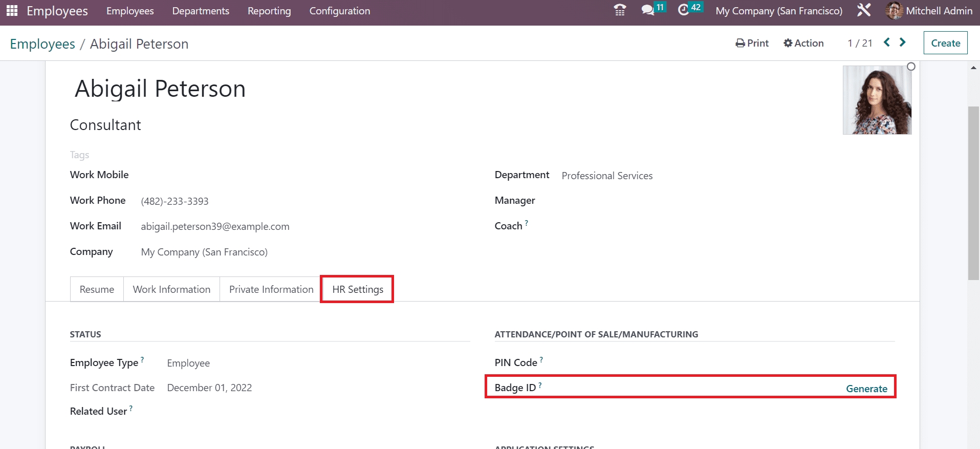The width and height of the screenshot is (980, 449).
Task: Go to previous employee record arrow
Action: pyautogui.click(x=887, y=42)
